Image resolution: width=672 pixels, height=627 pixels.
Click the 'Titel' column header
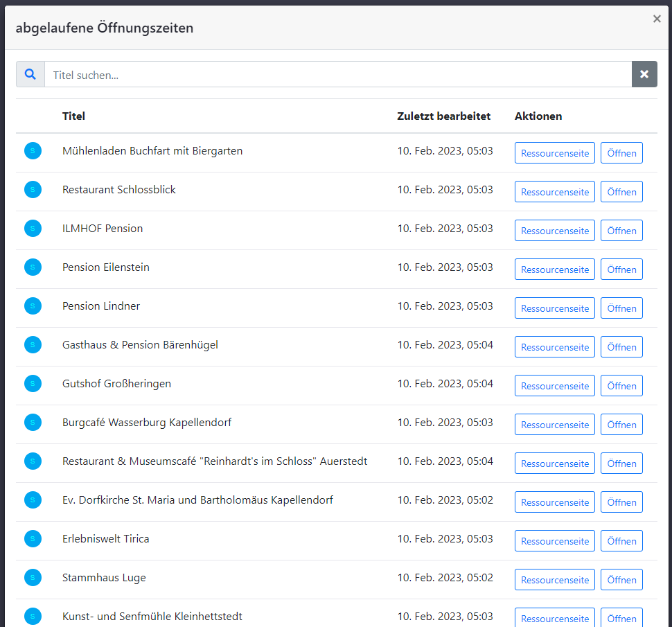coord(73,116)
